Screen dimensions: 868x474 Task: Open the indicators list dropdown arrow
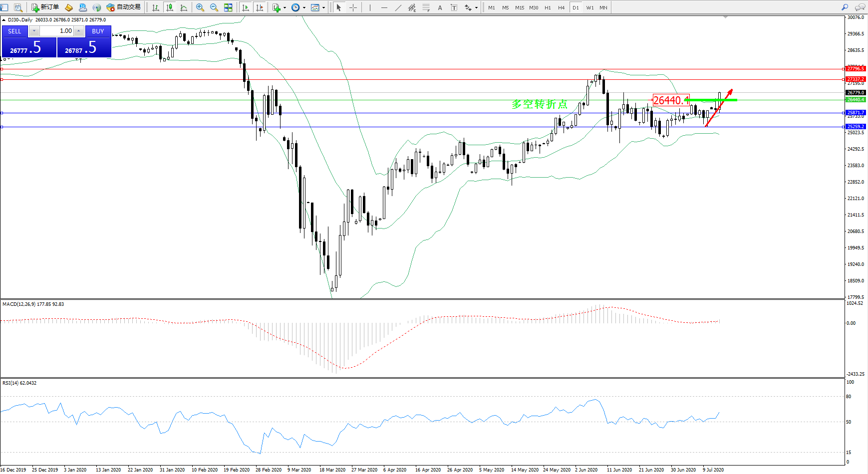click(x=285, y=8)
